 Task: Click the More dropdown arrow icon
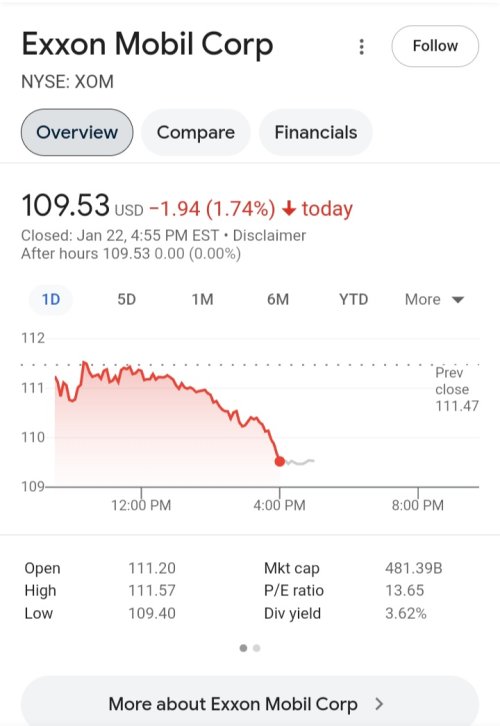[x=458, y=300]
